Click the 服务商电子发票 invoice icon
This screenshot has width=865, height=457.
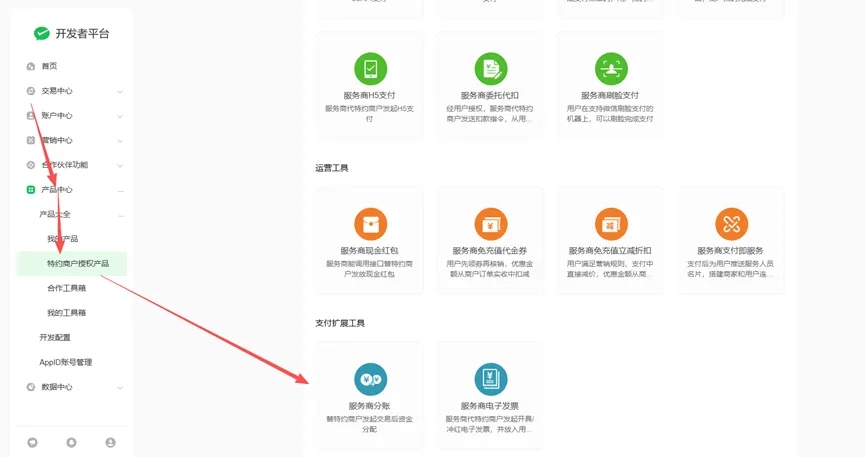[490, 379]
